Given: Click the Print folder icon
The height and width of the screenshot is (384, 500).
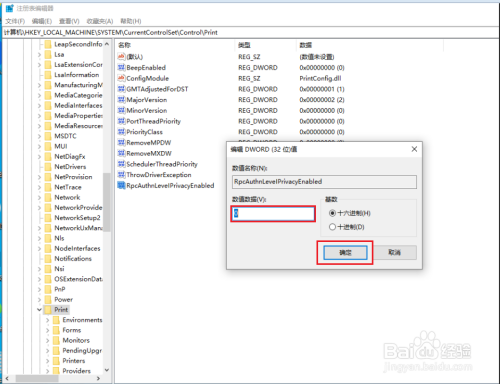Looking at the screenshot, I should 48,310.
